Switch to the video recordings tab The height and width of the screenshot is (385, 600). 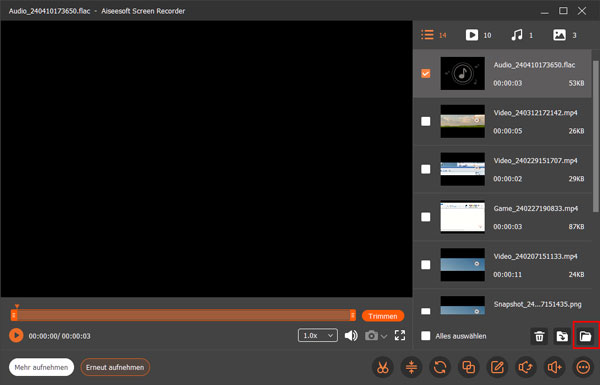[x=478, y=35]
